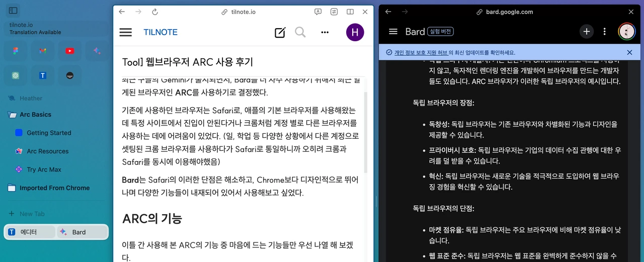
Task: Click the tilnote page vertical scrollbar
Action: 366,133
